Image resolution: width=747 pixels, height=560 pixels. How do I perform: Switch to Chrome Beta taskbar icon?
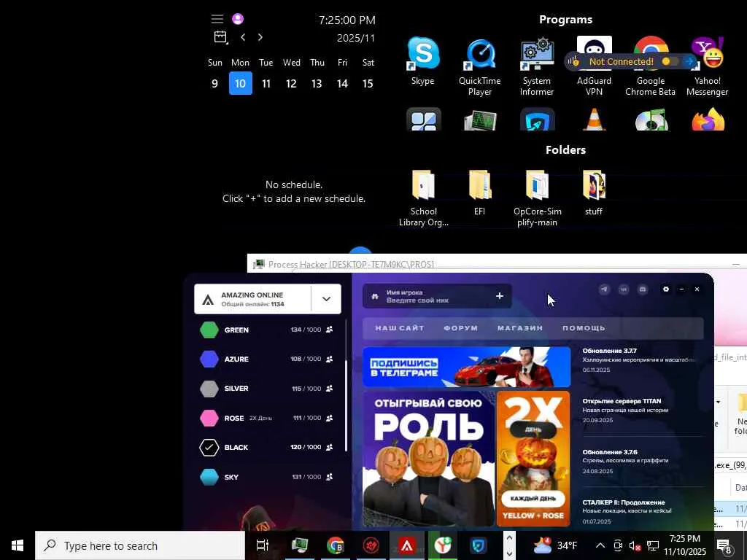336,545
